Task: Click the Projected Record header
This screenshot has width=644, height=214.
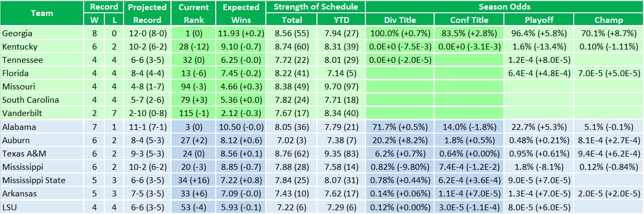Action: point(145,13)
